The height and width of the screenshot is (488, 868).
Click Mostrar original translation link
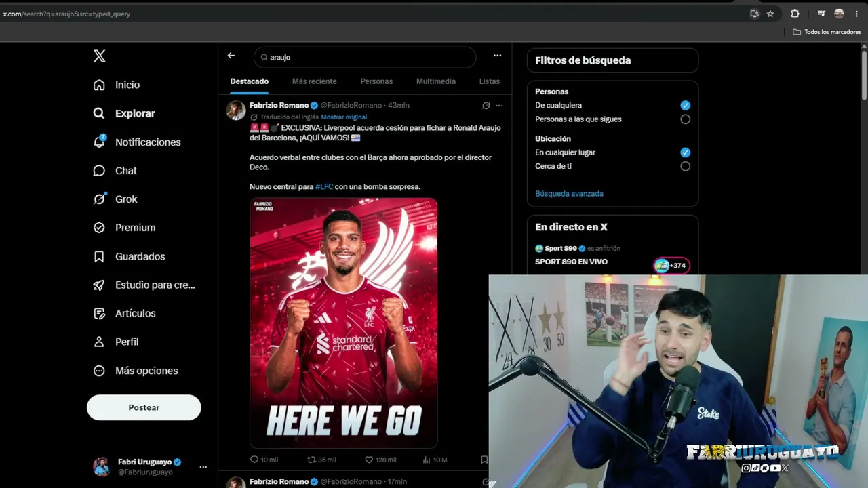[344, 117]
